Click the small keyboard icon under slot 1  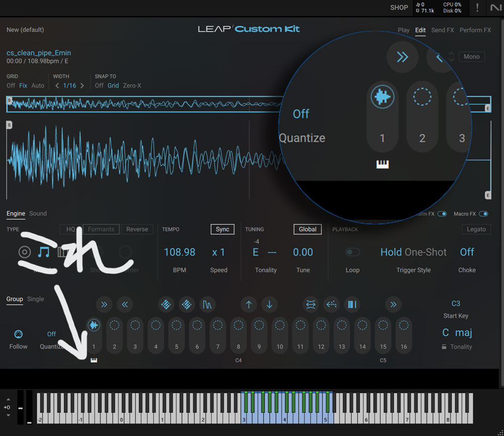pyautogui.click(x=94, y=360)
